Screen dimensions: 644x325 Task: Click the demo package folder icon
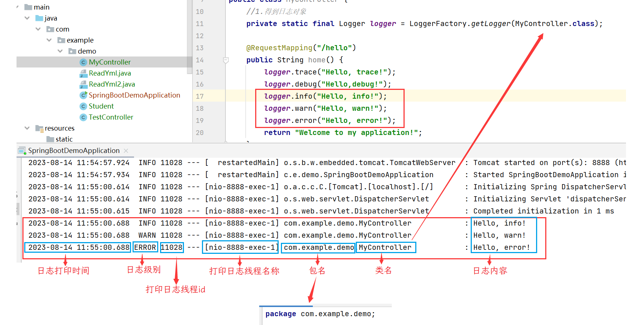coord(72,51)
